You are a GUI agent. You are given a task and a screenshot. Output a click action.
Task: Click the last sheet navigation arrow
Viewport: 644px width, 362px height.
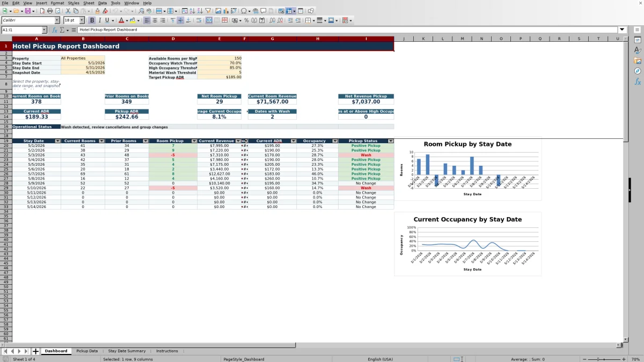click(x=26, y=351)
